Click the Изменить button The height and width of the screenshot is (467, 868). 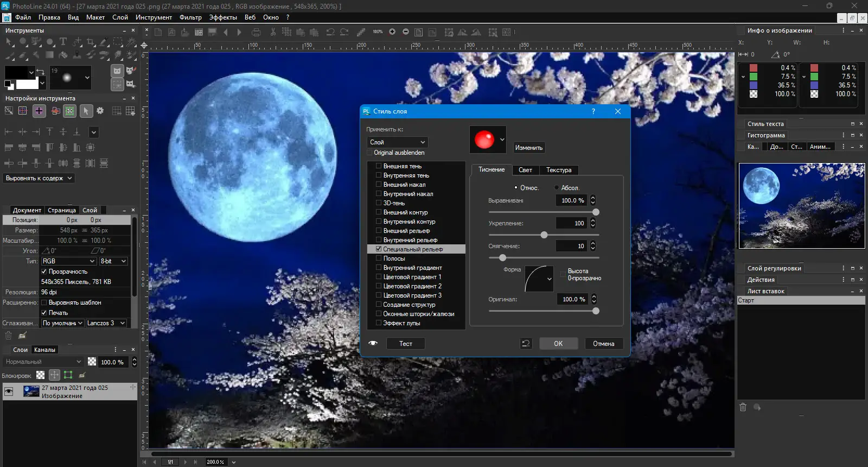coord(528,148)
